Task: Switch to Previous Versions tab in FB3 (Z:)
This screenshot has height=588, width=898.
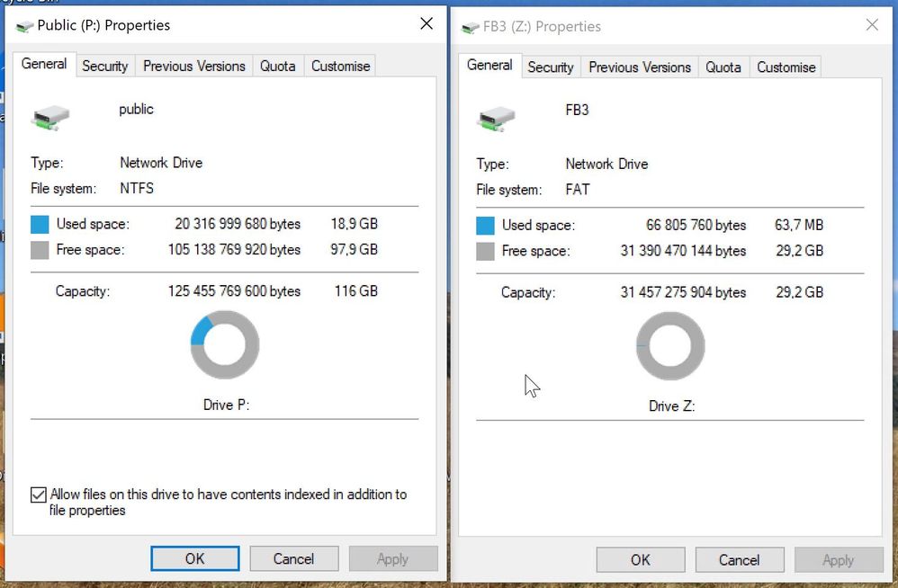Action: pyautogui.click(x=640, y=67)
